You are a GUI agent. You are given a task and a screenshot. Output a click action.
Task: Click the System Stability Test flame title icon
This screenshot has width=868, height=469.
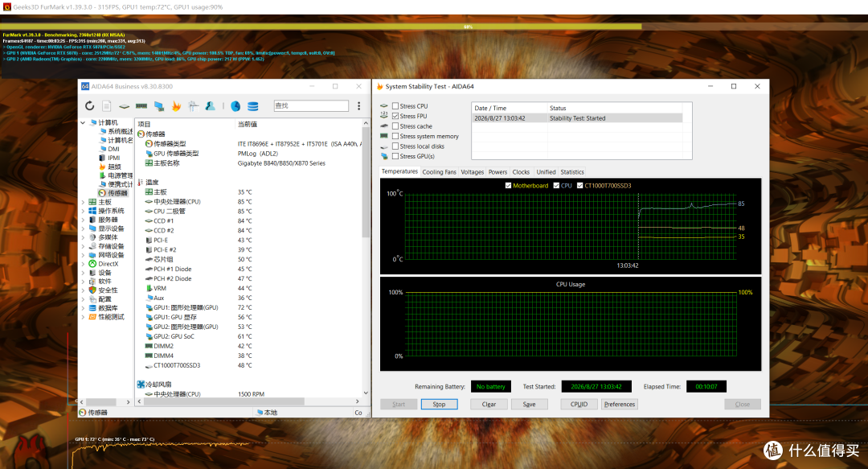[379, 87]
